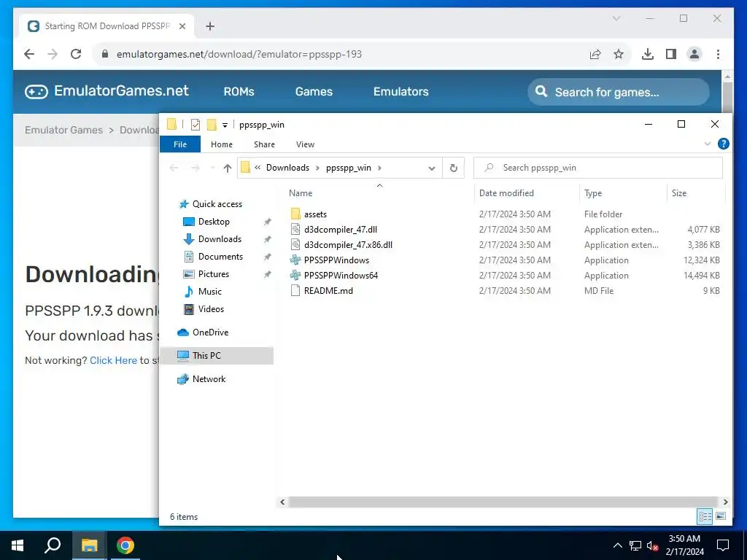Switch to large icons view layout
Viewport: 747px width, 560px height.
pyautogui.click(x=721, y=516)
